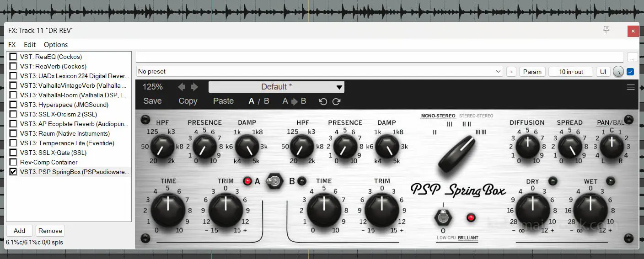
Task: Open the 10 in+out routing selector
Action: pos(571,72)
